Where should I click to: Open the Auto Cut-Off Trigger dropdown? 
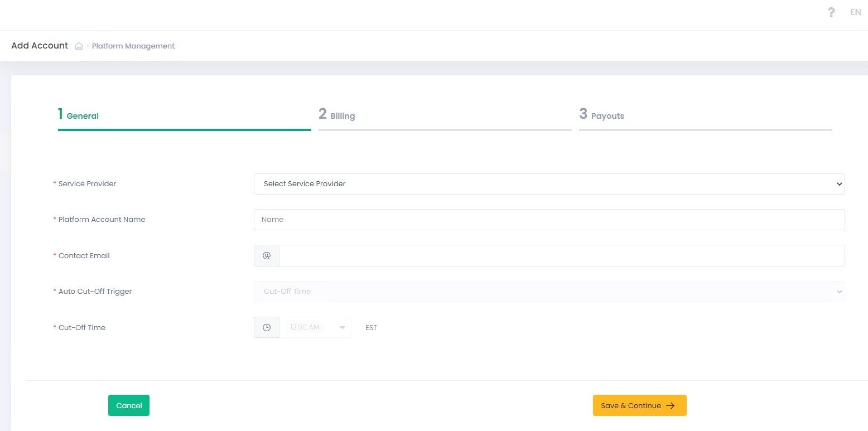point(549,292)
